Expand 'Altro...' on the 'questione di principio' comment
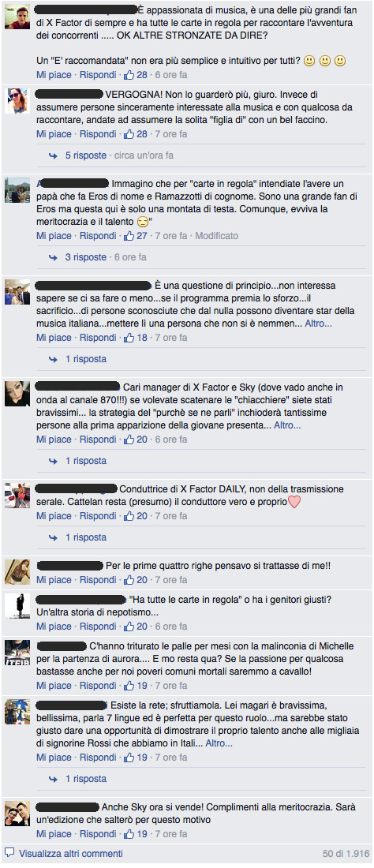 point(318,324)
